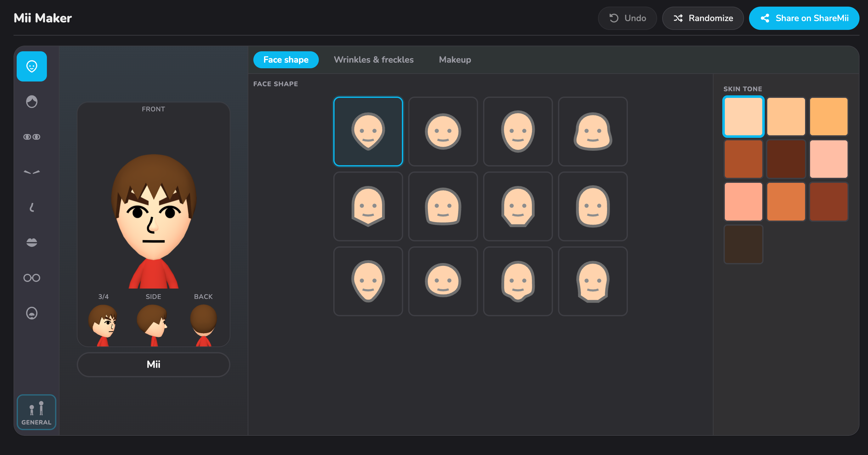This screenshot has height=455, width=868.
Task: Switch to the Makeup tab
Action: click(x=455, y=60)
